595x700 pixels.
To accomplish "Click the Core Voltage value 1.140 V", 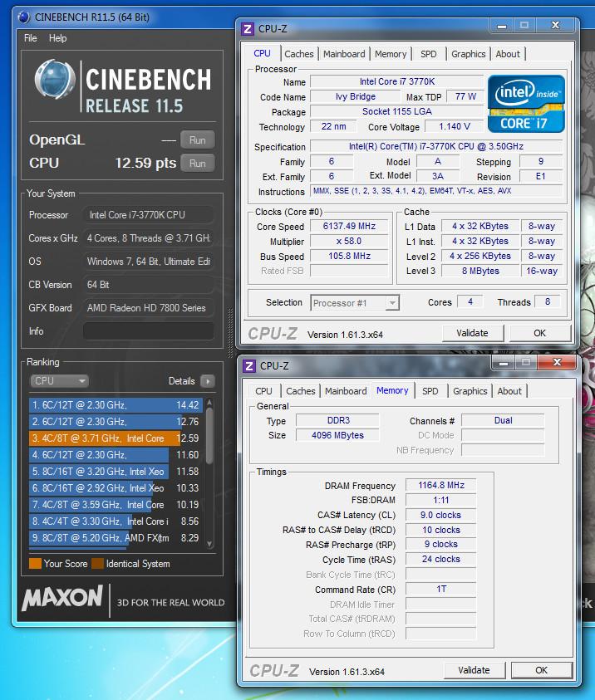I will click(455, 127).
